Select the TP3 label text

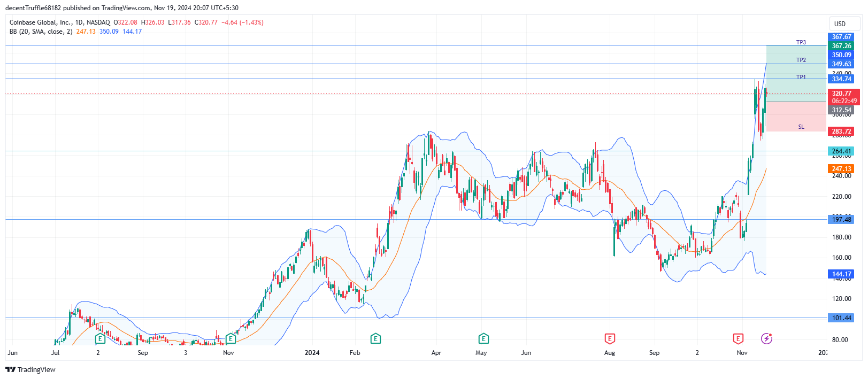(801, 42)
